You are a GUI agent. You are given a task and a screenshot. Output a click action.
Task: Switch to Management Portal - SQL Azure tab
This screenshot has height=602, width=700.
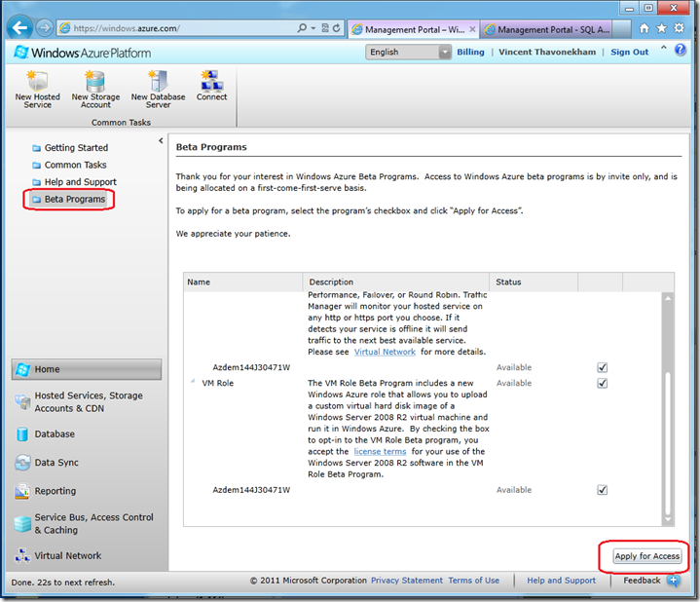[547, 29]
